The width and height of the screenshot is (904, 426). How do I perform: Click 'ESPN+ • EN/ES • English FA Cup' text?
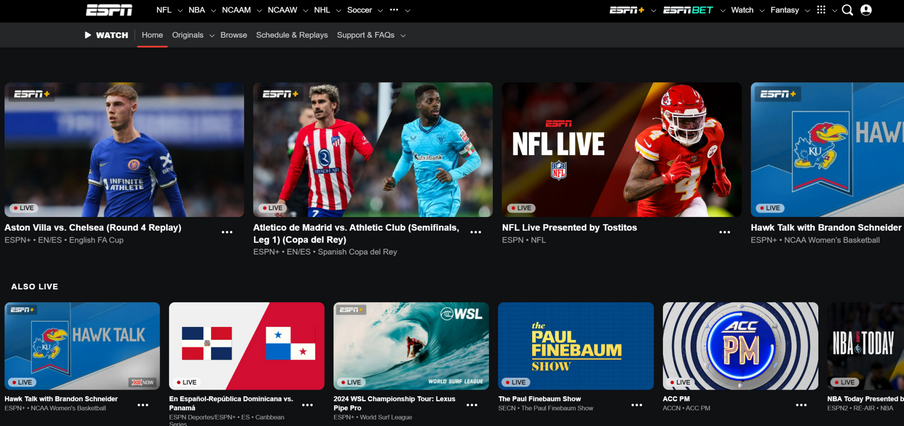(64, 240)
